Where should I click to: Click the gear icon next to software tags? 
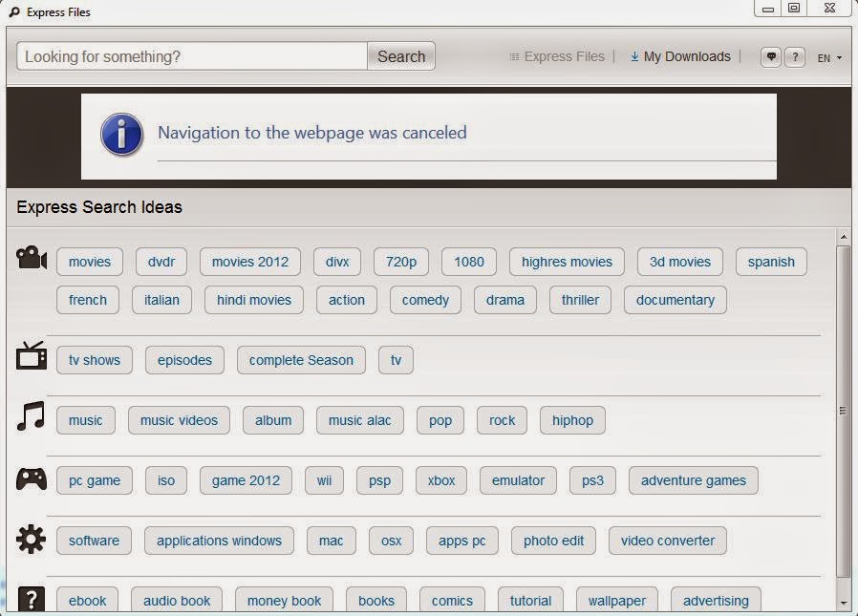[31, 539]
